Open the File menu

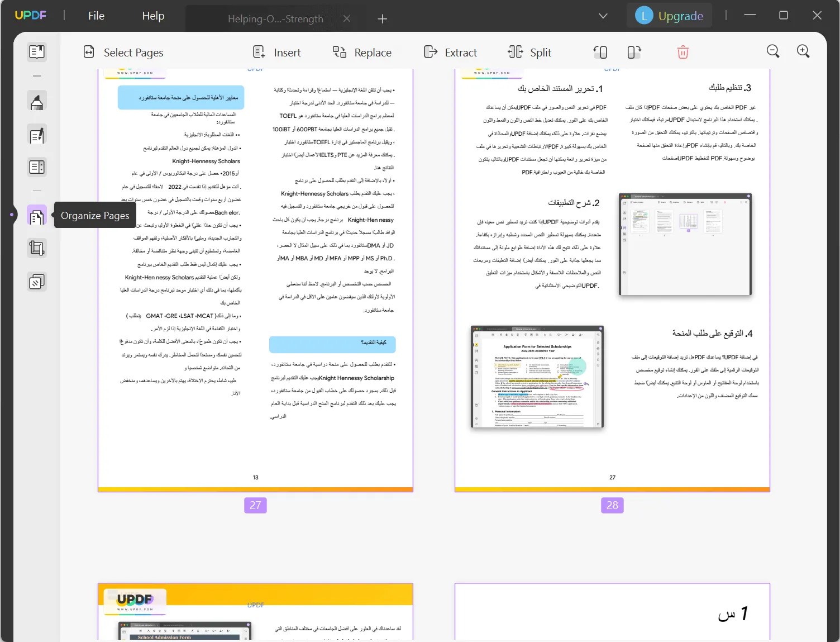(96, 15)
